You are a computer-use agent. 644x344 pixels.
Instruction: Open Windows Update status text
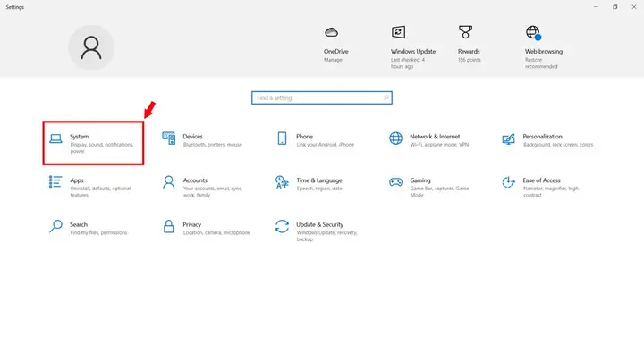pyautogui.click(x=408, y=63)
